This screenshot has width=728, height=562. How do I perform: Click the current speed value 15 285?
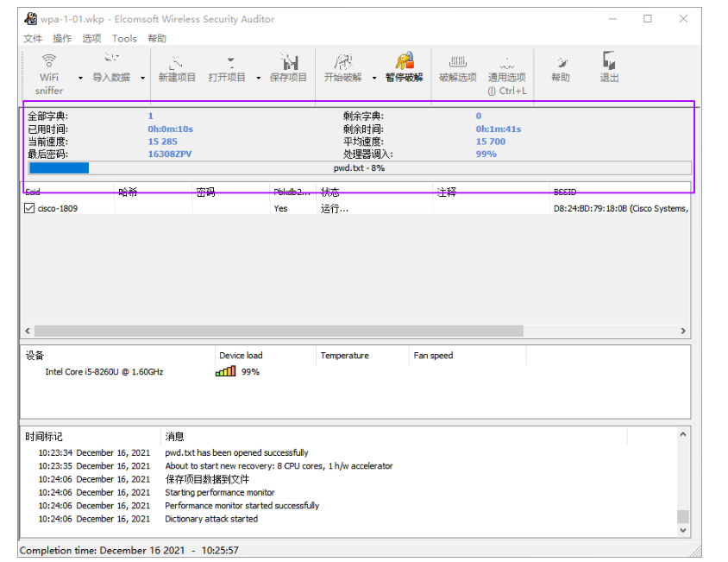[x=162, y=142]
